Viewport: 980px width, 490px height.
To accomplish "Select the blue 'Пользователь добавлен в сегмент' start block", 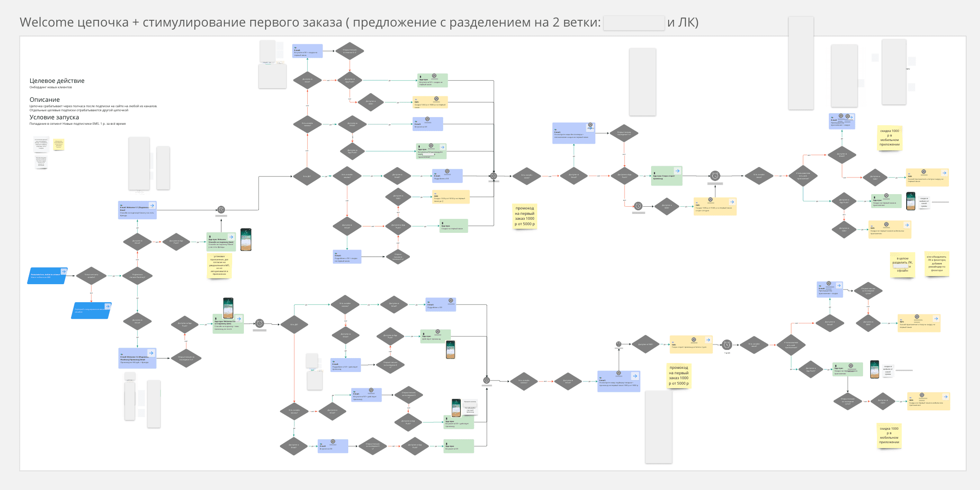I will [x=47, y=276].
